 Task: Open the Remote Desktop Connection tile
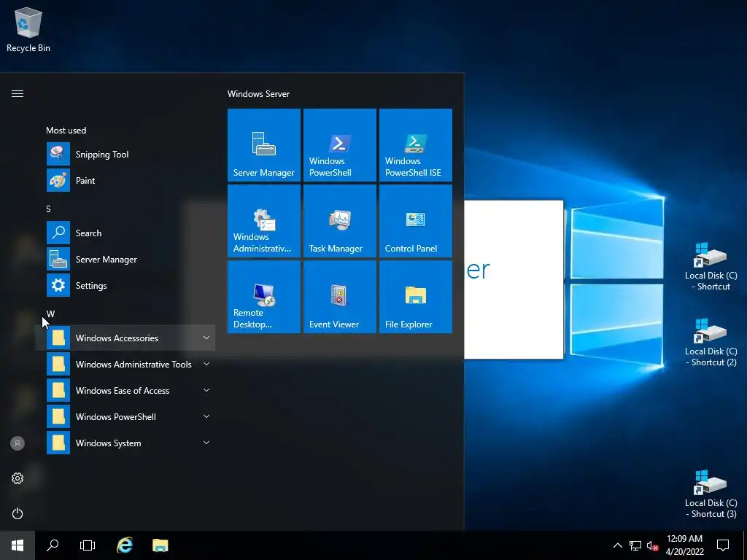[264, 297]
